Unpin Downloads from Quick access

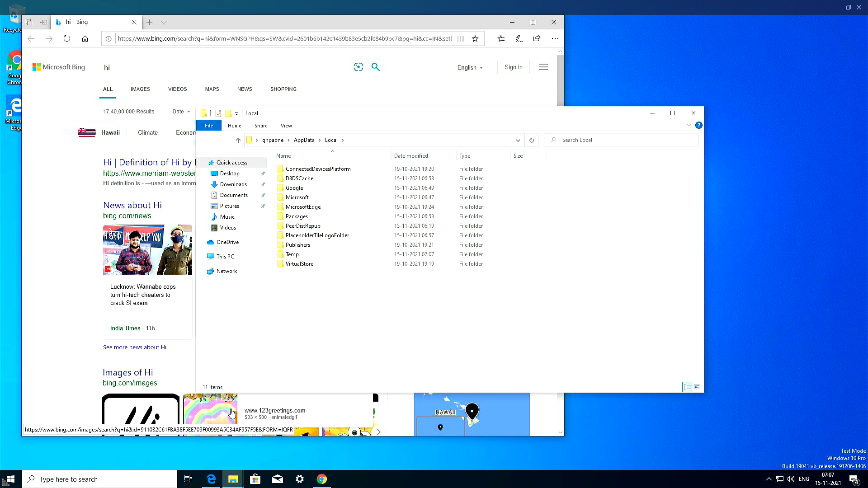[263, 184]
